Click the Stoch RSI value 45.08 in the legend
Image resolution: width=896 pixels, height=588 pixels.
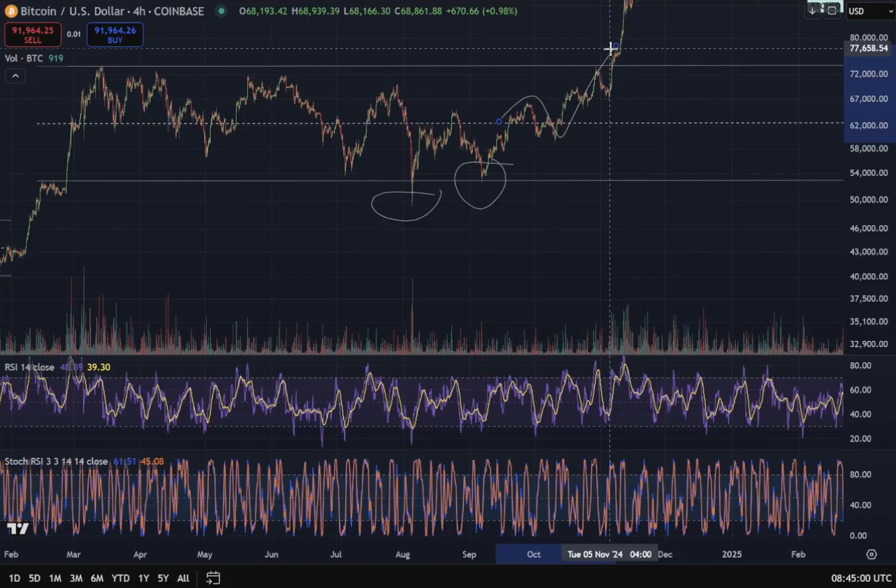(152, 462)
